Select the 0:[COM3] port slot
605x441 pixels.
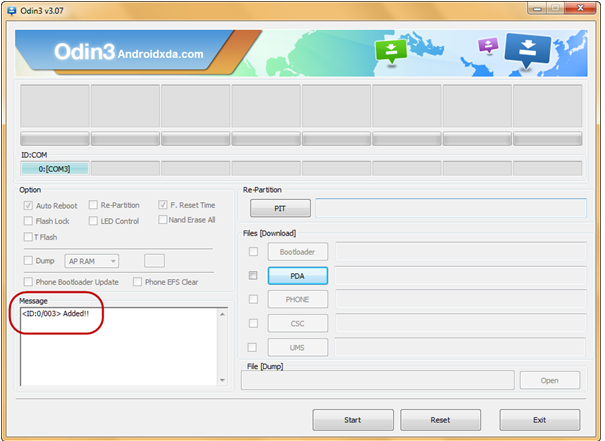(x=55, y=169)
